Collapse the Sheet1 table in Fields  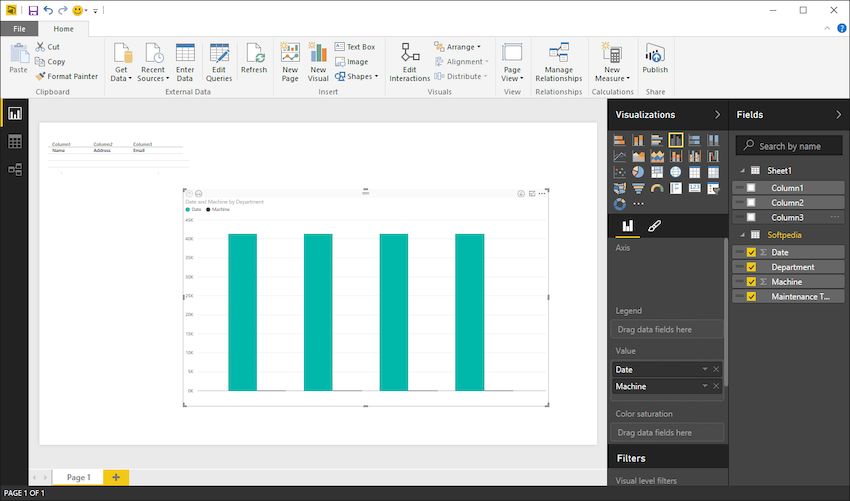click(x=742, y=171)
